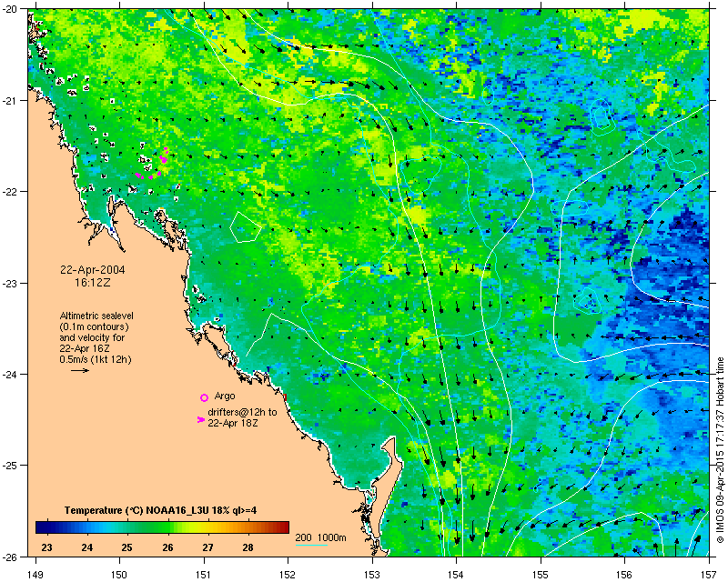Click the longitude axis label 153
The width and height of the screenshot is (728, 582).
pyautogui.click(x=372, y=575)
